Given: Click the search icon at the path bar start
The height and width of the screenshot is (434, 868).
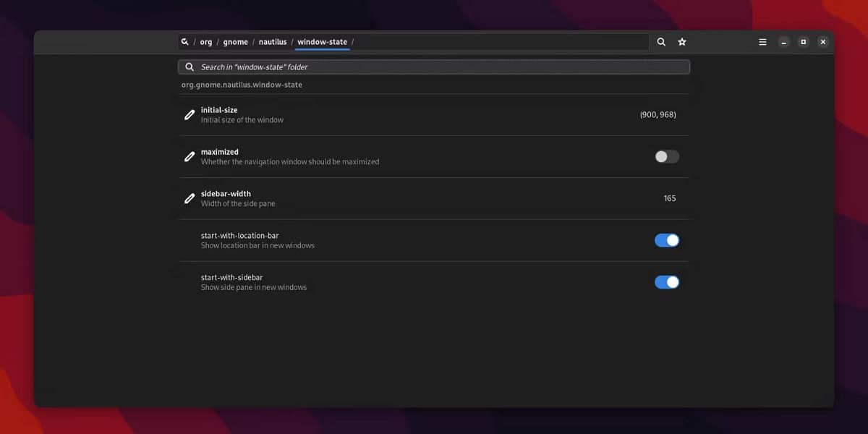Looking at the screenshot, I should click(x=184, y=41).
